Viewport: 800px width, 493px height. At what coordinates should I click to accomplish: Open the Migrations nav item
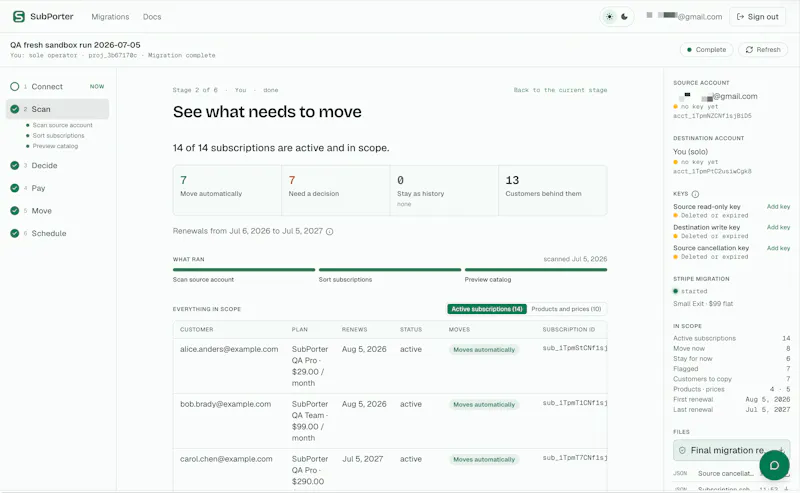(x=110, y=17)
